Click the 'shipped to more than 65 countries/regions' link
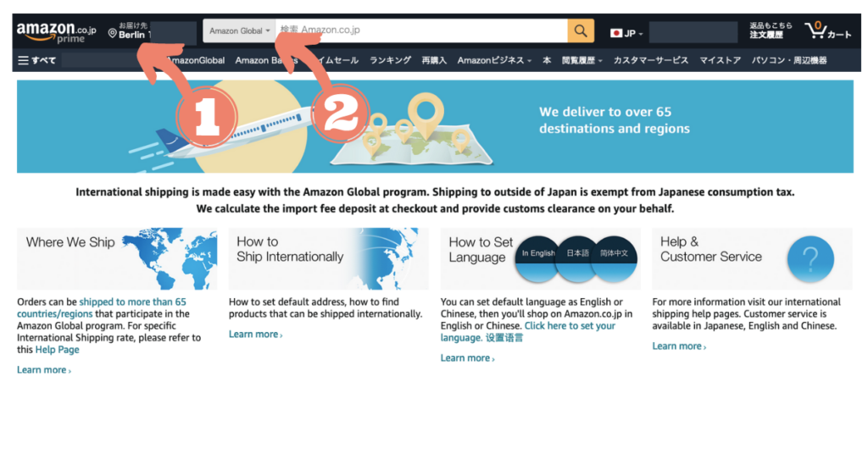 pos(102,308)
